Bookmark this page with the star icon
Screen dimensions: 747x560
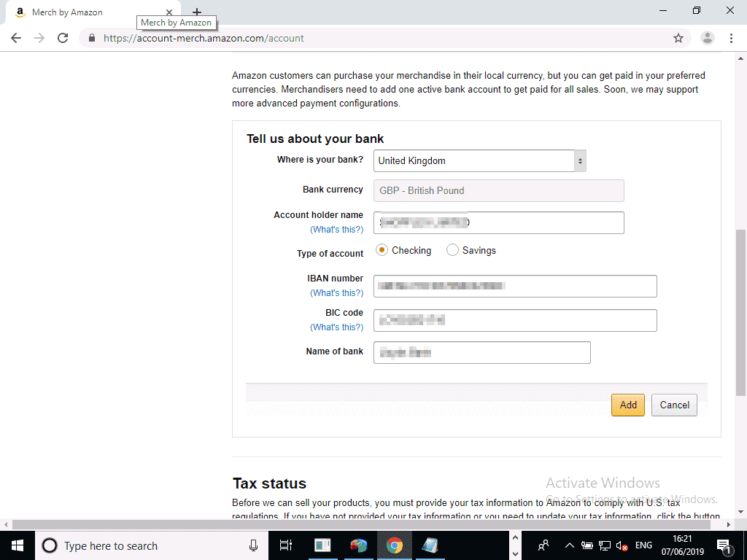678,38
